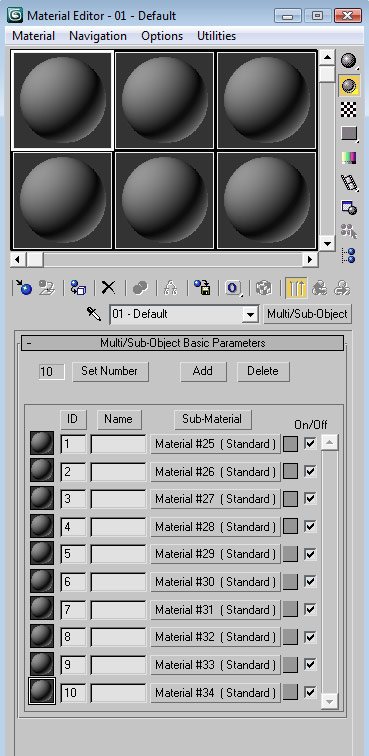Open Material #30 ( Standard ) sub-material
Viewport: 369px width, 756px height.
[x=216, y=582]
